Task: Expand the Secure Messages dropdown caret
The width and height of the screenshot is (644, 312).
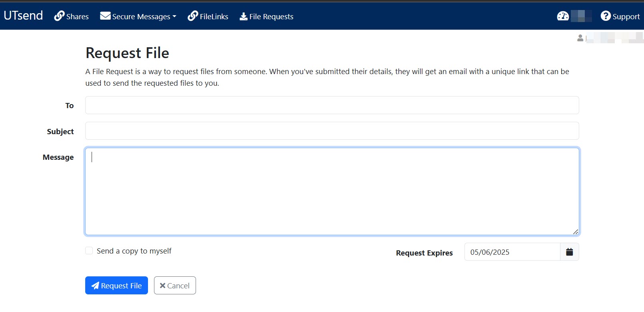Action: point(174,16)
